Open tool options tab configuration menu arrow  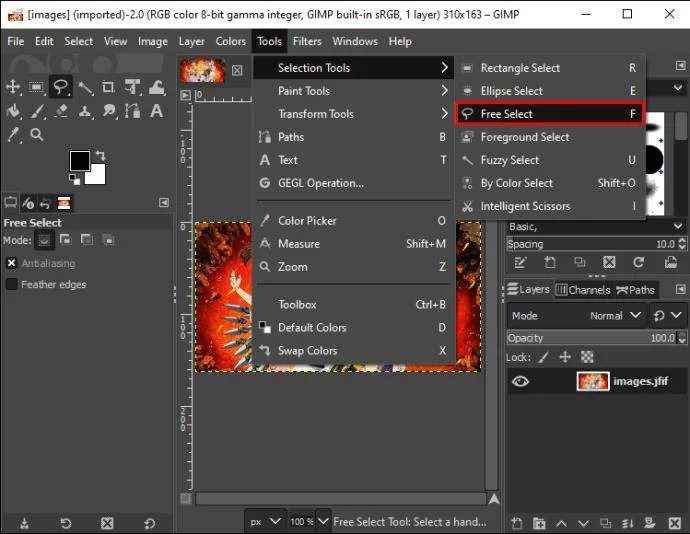(x=164, y=203)
